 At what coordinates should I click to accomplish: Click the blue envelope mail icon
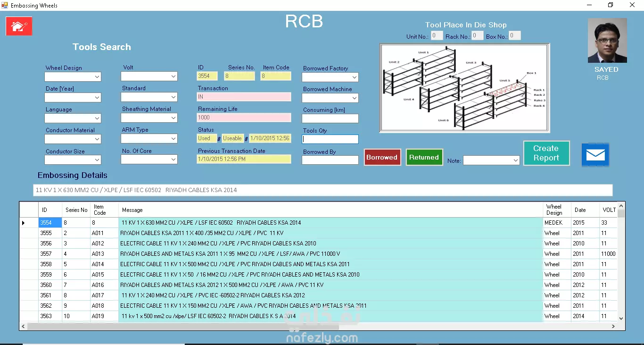click(595, 154)
